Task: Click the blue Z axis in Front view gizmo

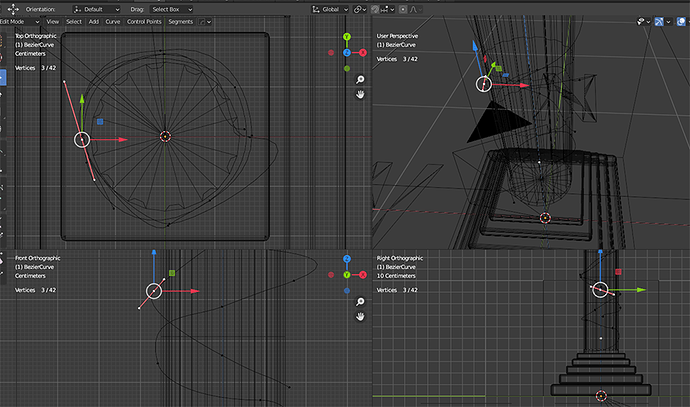Action: point(347,259)
